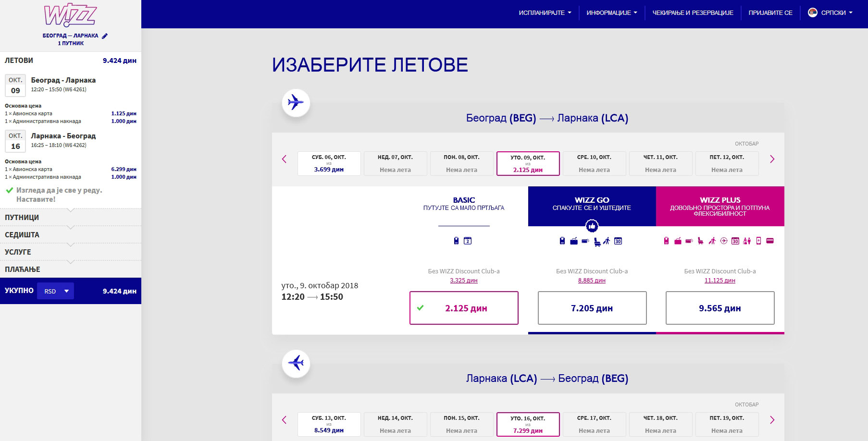Click the Wizz Go checked suitcase icon
Image resolution: width=868 pixels, height=441 pixels.
point(574,241)
